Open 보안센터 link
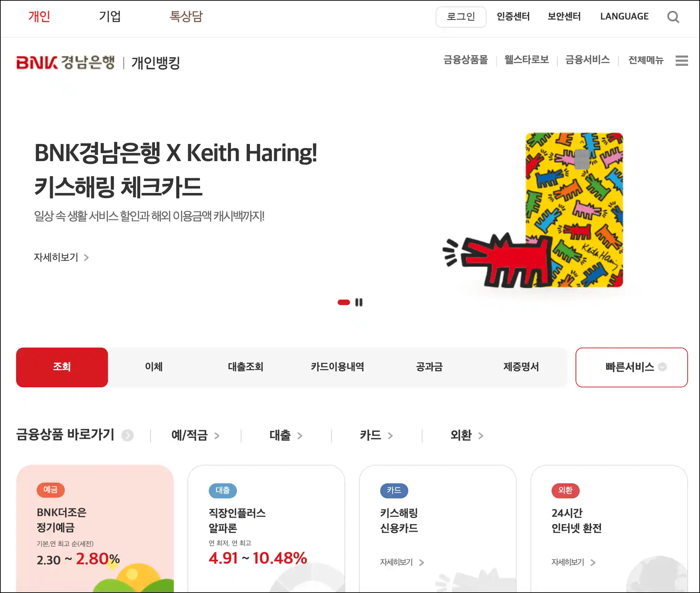Image resolution: width=700 pixels, height=593 pixels. tap(564, 16)
